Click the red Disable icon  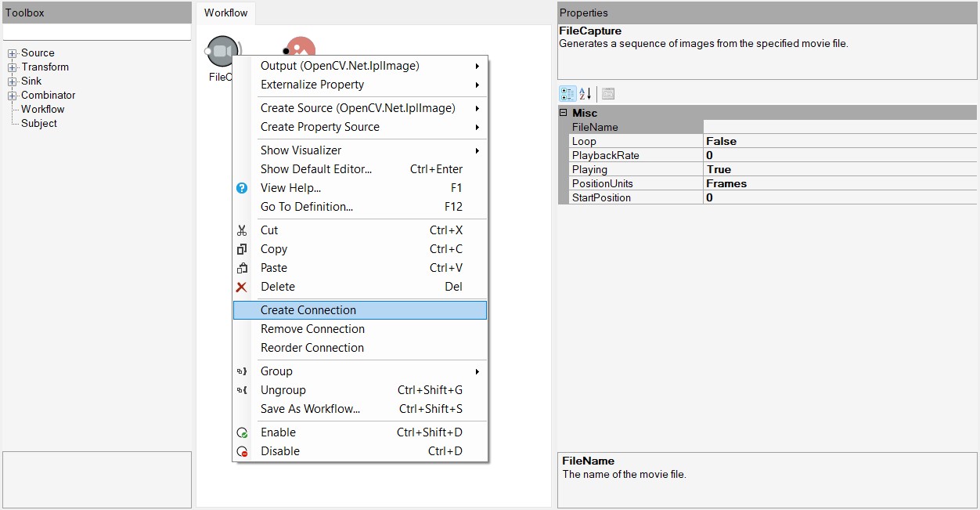[242, 451]
